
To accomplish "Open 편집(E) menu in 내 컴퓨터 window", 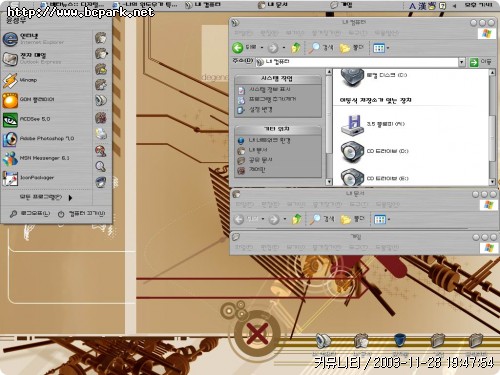I will (269, 33).
